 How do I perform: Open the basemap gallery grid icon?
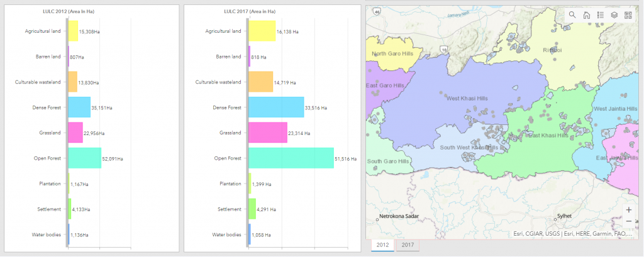(628, 15)
